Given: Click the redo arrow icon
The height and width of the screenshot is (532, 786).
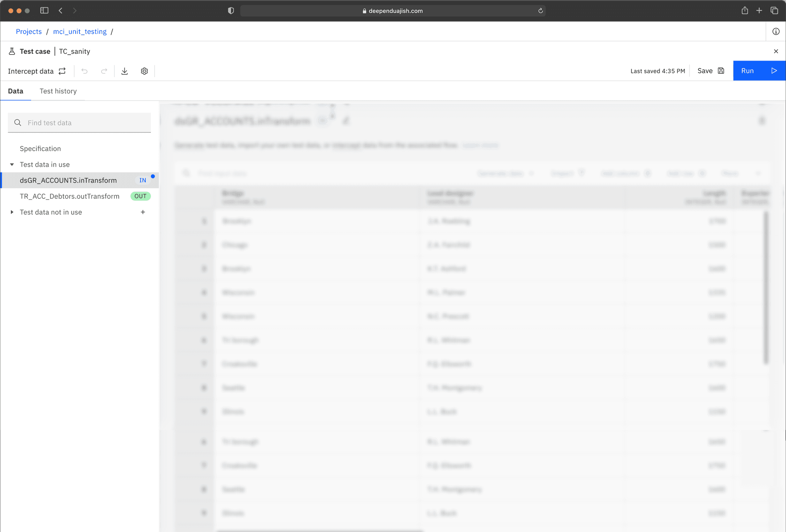Looking at the screenshot, I should [x=104, y=71].
